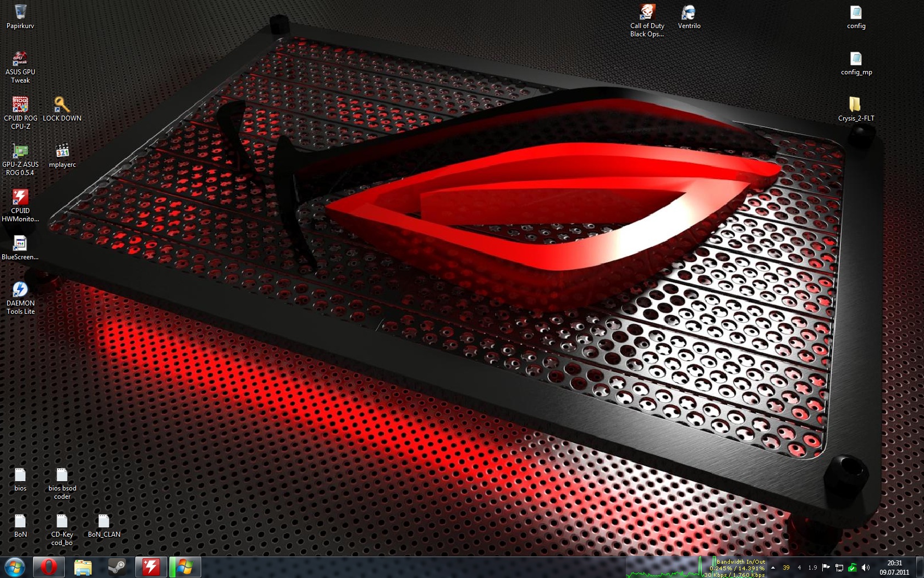Click the Action Center flag icon

826,568
